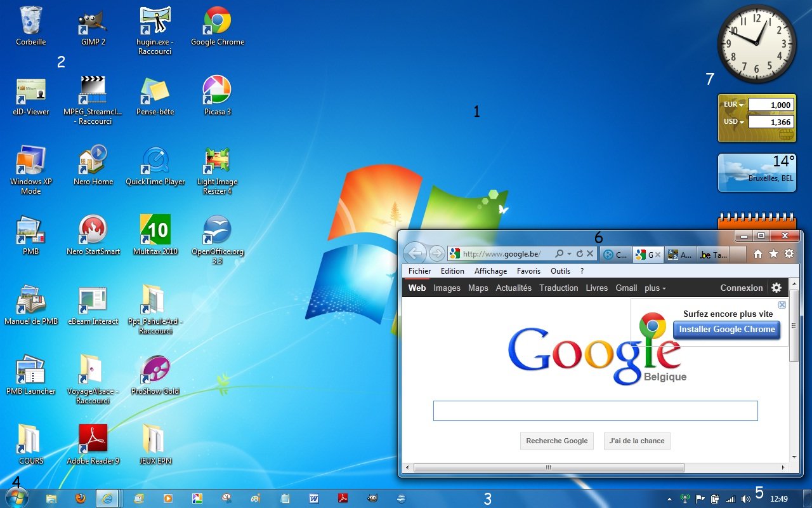Open Snipping Tool from the taskbar

click(226, 498)
